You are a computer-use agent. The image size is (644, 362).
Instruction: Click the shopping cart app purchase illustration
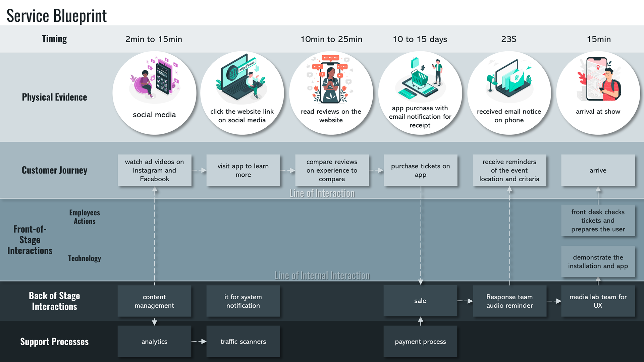pos(420,79)
